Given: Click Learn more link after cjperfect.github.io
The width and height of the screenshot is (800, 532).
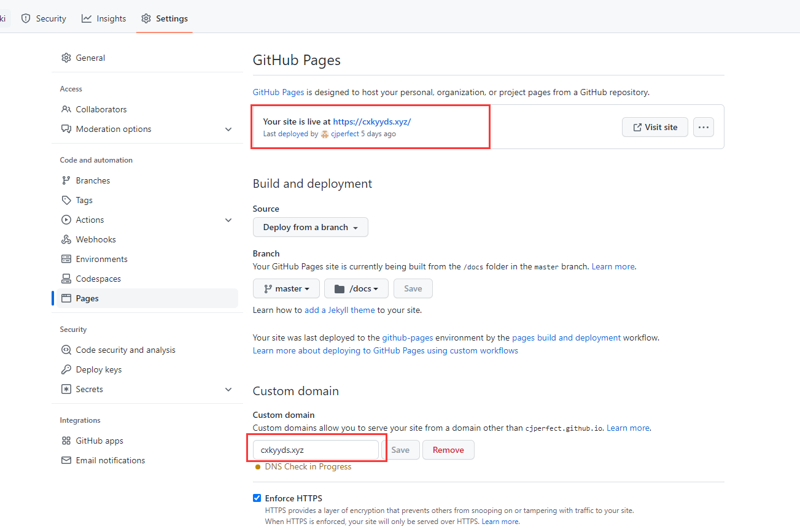Looking at the screenshot, I should point(628,428).
